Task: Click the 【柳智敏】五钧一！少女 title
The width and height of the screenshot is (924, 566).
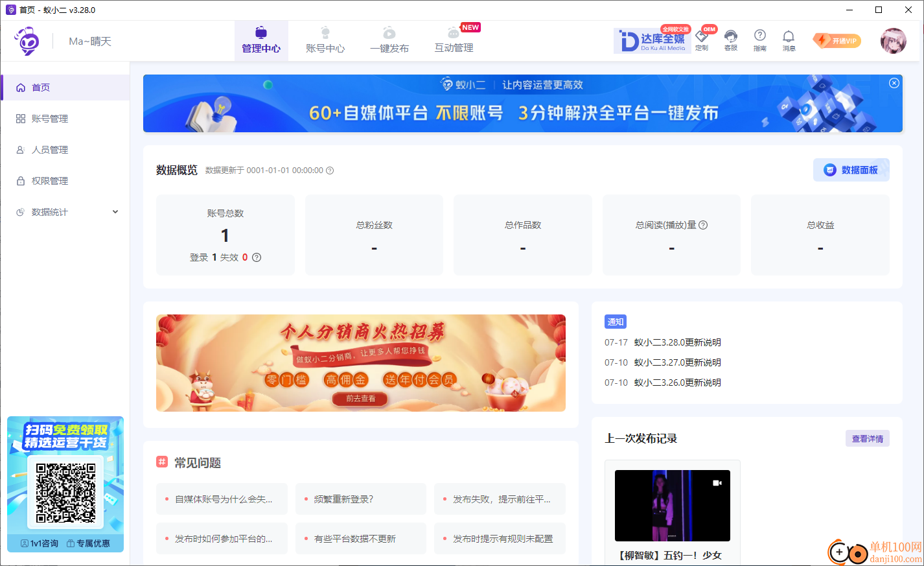Action: [x=670, y=556]
